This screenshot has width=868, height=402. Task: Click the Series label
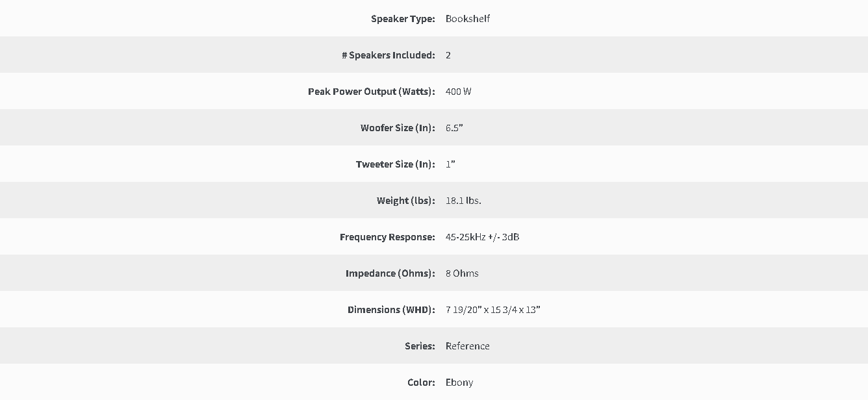pyautogui.click(x=420, y=346)
